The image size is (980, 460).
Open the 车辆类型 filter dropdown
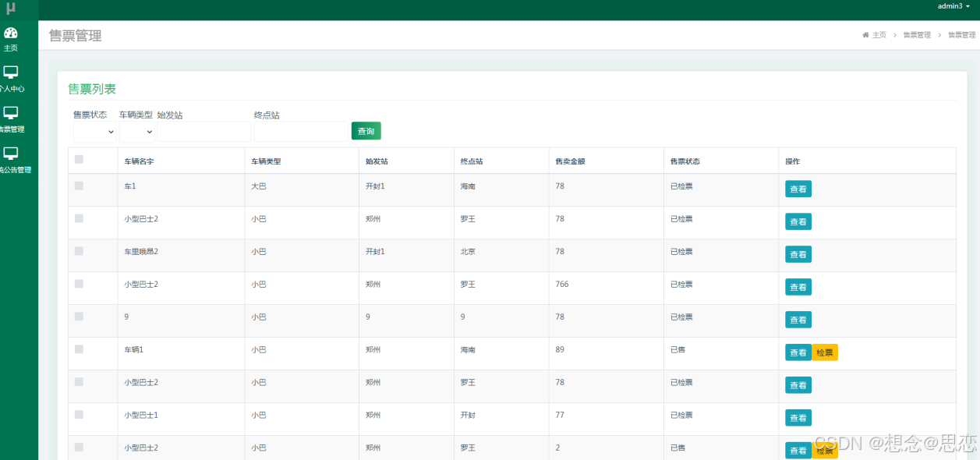coord(137,132)
